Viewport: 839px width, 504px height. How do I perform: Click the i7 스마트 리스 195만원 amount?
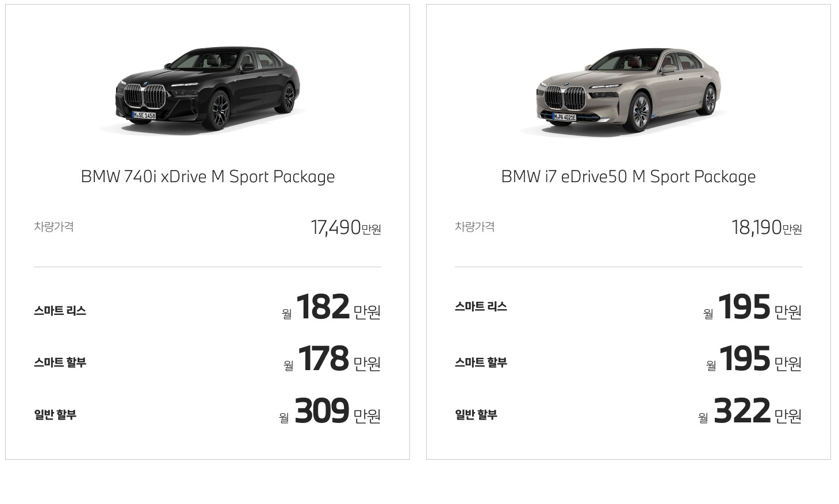click(752, 307)
